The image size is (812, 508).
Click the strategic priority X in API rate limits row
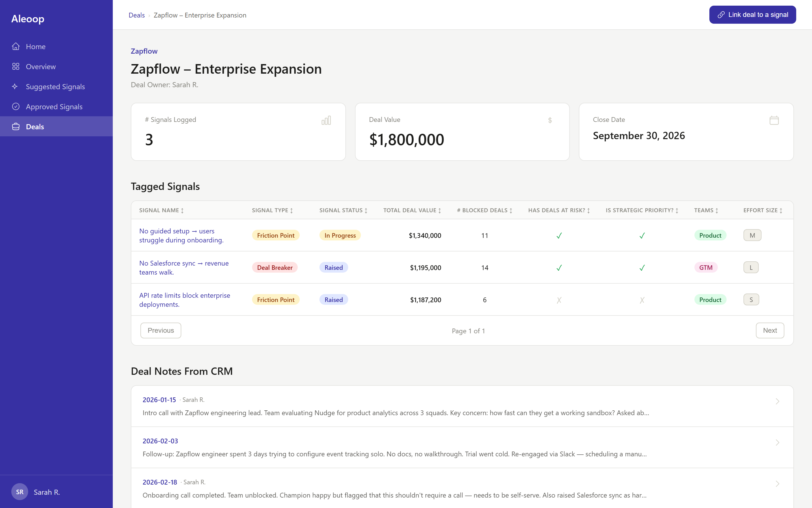click(x=642, y=300)
